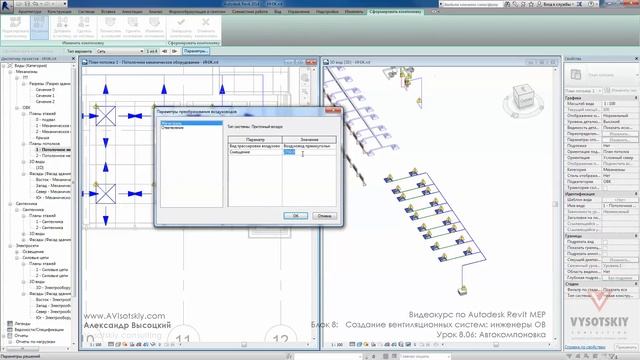Click Cancel in the duct conversion dialog

coord(324,216)
